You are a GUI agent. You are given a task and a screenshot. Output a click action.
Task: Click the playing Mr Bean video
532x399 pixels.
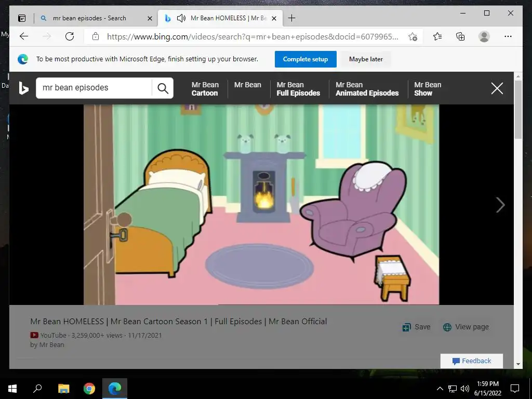click(261, 205)
